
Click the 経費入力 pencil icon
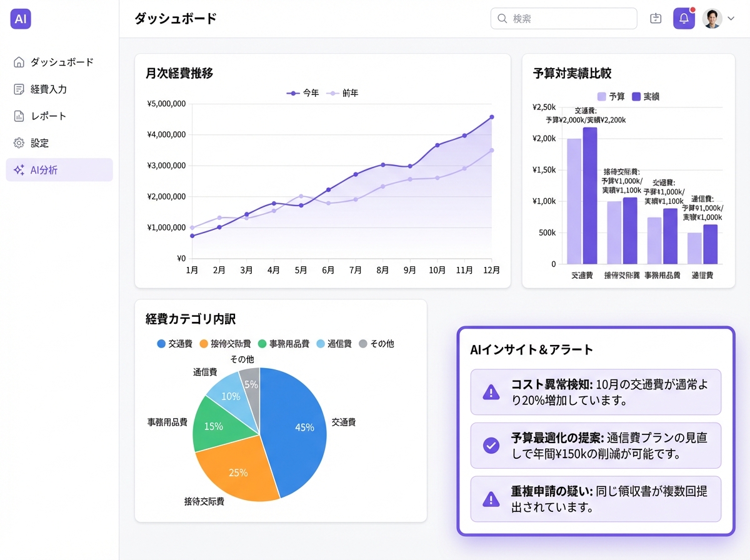coord(19,89)
